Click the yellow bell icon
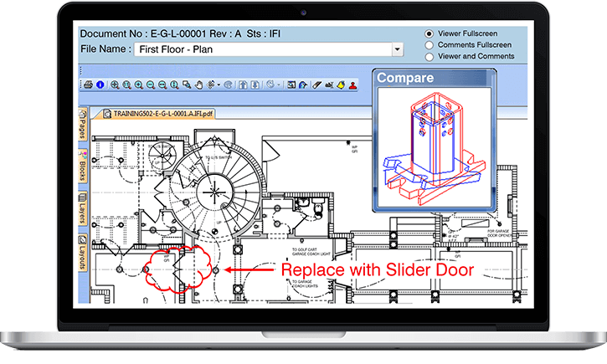 (x=341, y=85)
